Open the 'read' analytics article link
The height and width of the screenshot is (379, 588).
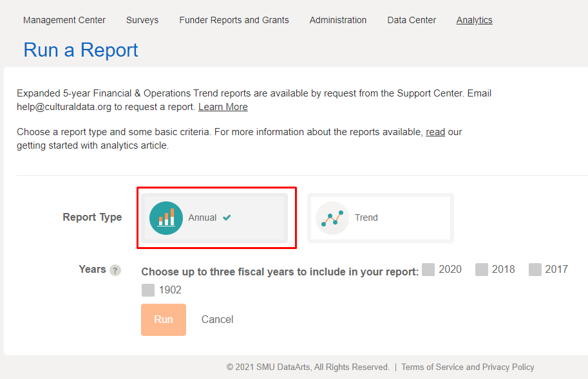pyautogui.click(x=435, y=132)
